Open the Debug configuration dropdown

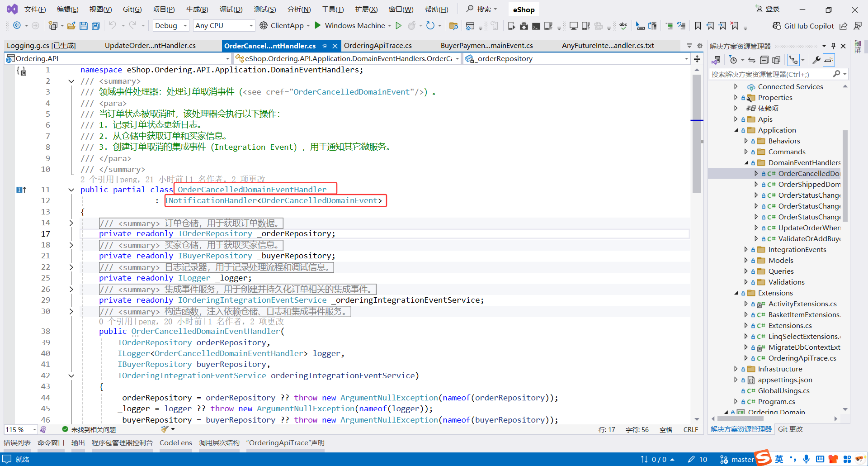pos(170,26)
